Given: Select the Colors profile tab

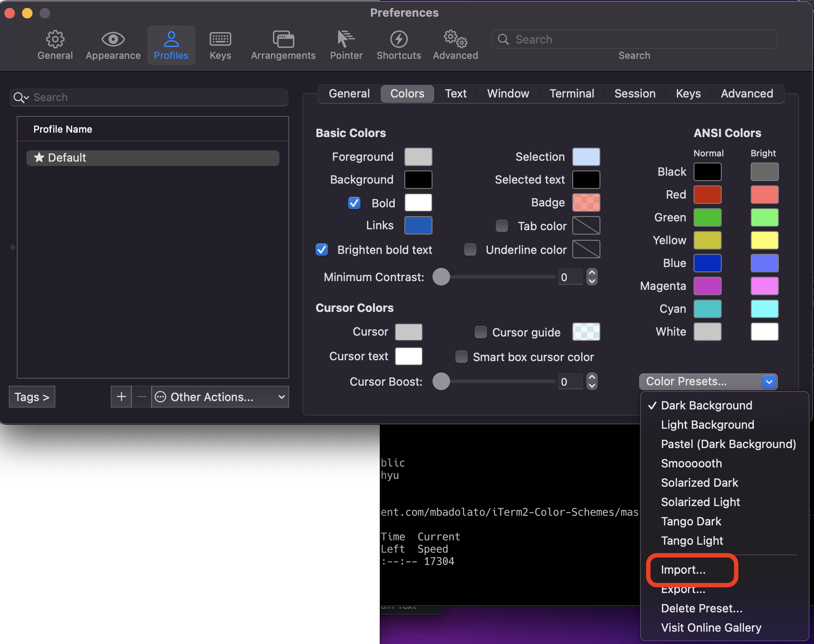Looking at the screenshot, I should point(407,94).
